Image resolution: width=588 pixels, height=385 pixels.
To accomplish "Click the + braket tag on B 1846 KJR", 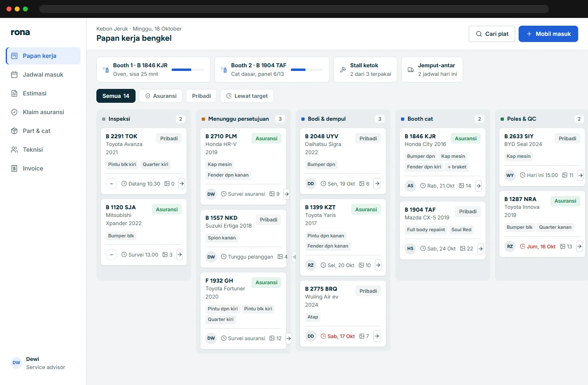I will [457, 167].
